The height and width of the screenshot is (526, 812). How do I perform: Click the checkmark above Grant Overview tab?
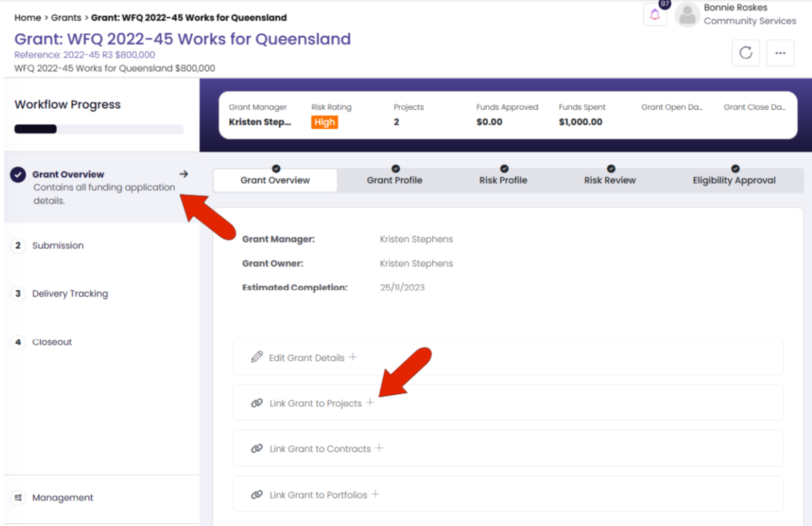tap(276, 168)
